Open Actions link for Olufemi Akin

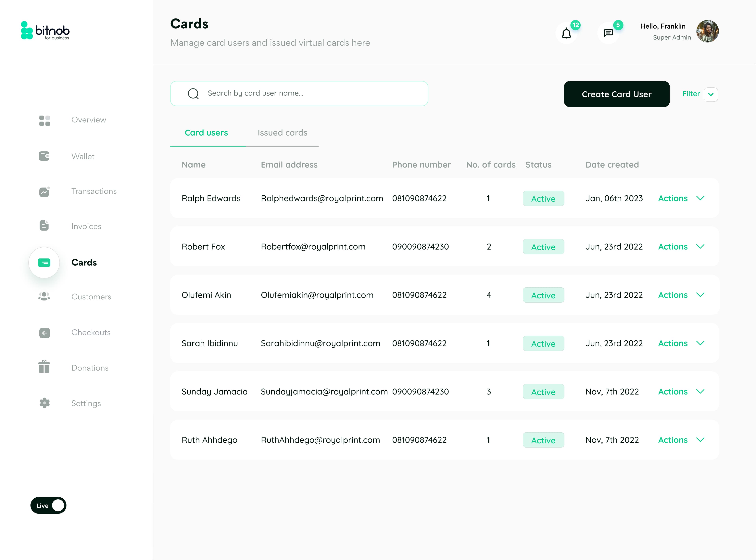[x=673, y=295]
